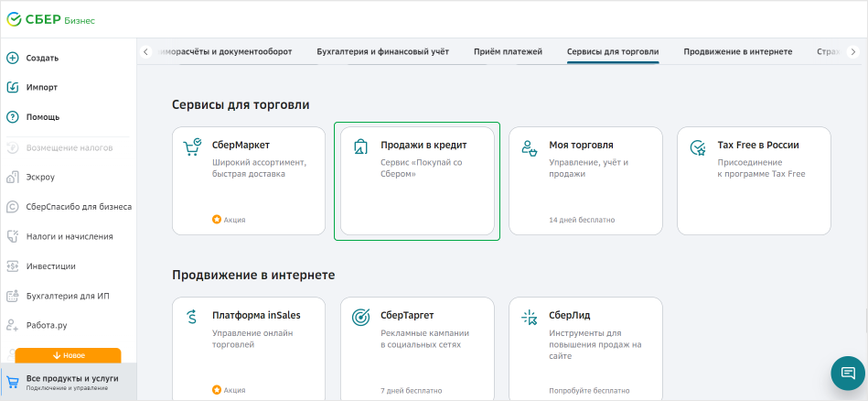Switch to Бухгалтерия и финансовый учёт tab
The height and width of the screenshot is (401, 868).
[382, 51]
